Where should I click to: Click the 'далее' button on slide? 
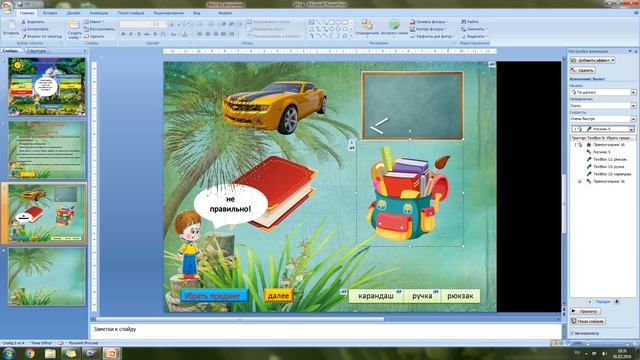(x=278, y=296)
